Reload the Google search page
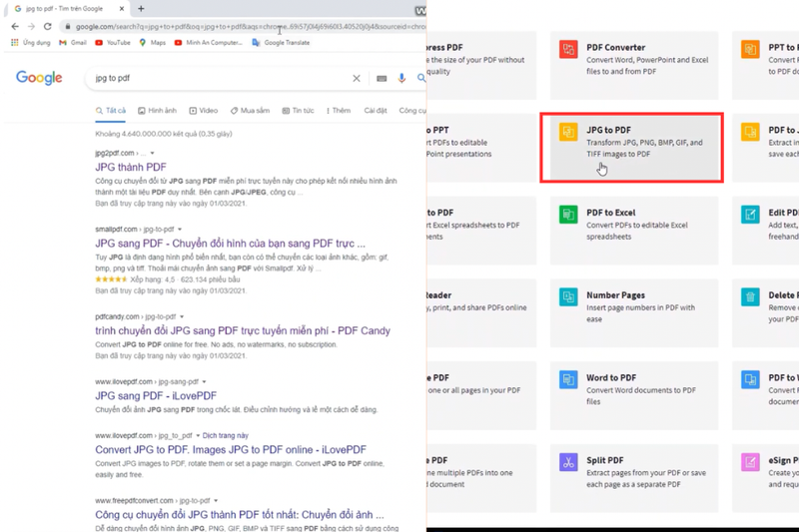The width and height of the screenshot is (799, 532). (x=47, y=27)
